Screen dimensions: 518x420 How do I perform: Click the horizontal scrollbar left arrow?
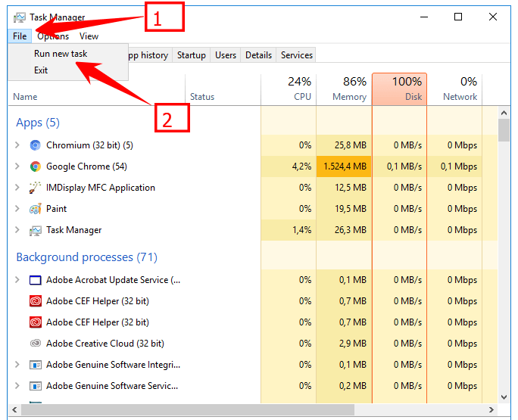(x=14, y=409)
